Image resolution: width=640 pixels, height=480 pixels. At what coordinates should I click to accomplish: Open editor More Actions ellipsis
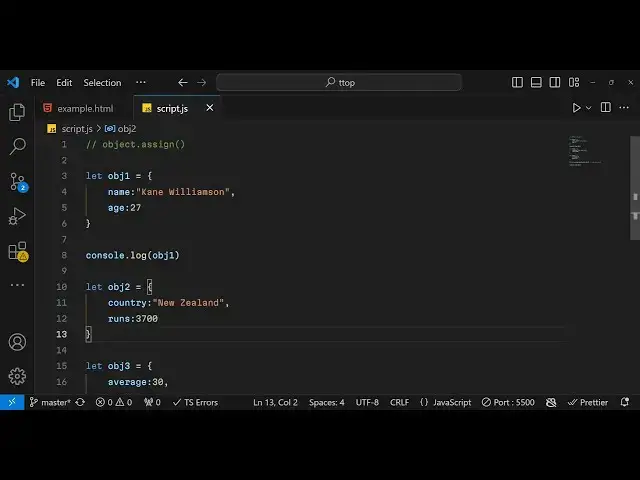[624, 107]
